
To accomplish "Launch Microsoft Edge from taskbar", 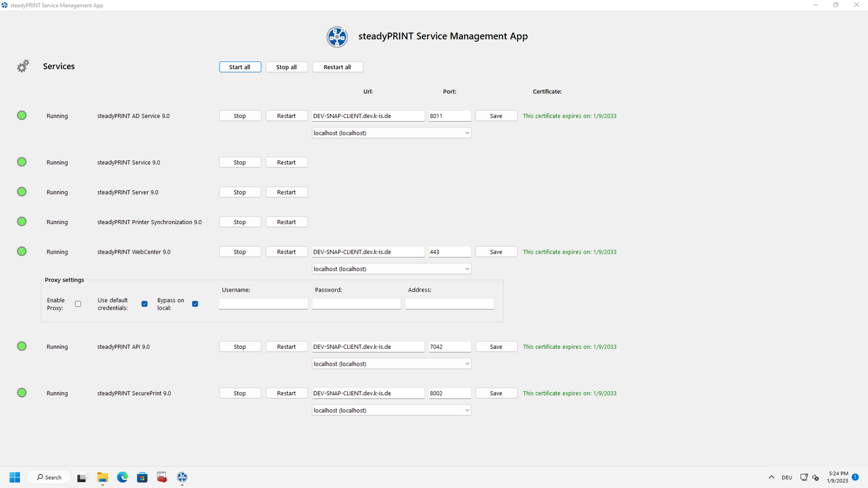I will coord(122,477).
